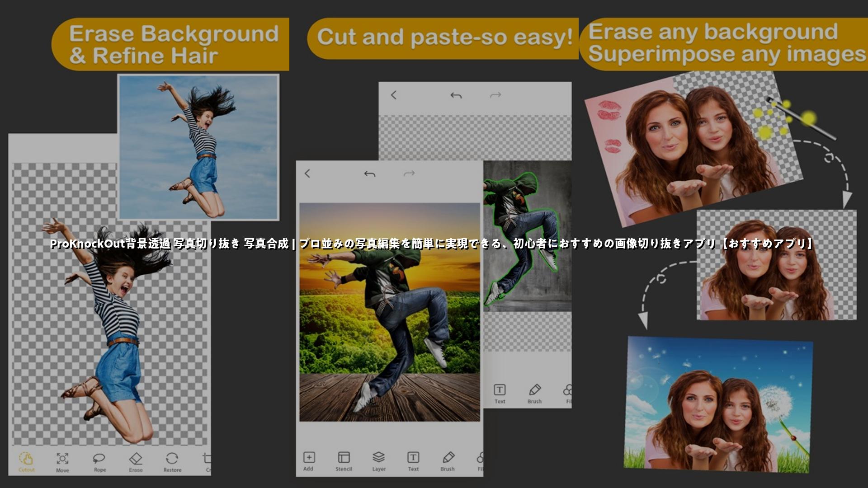This screenshot has width=868, height=488.
Task: Select the Cutout tool in the left phone toolbar
Action: click(26, 462)
